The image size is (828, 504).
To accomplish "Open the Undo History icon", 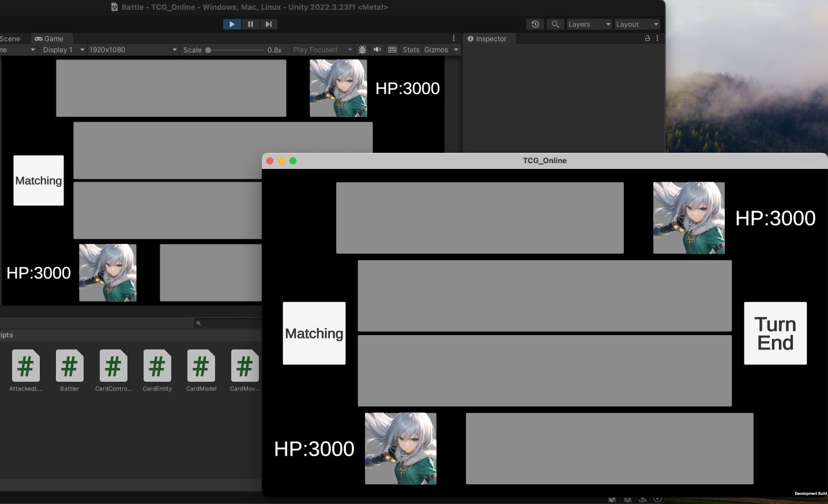I will 535,24.
